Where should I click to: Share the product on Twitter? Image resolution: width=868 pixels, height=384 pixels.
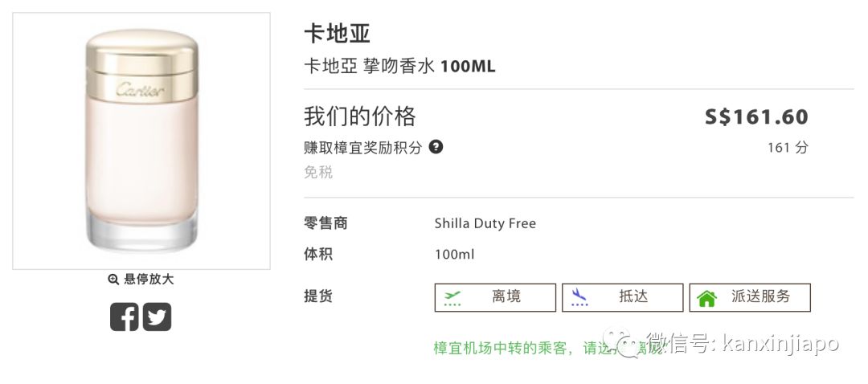click(x=158, y=317)
